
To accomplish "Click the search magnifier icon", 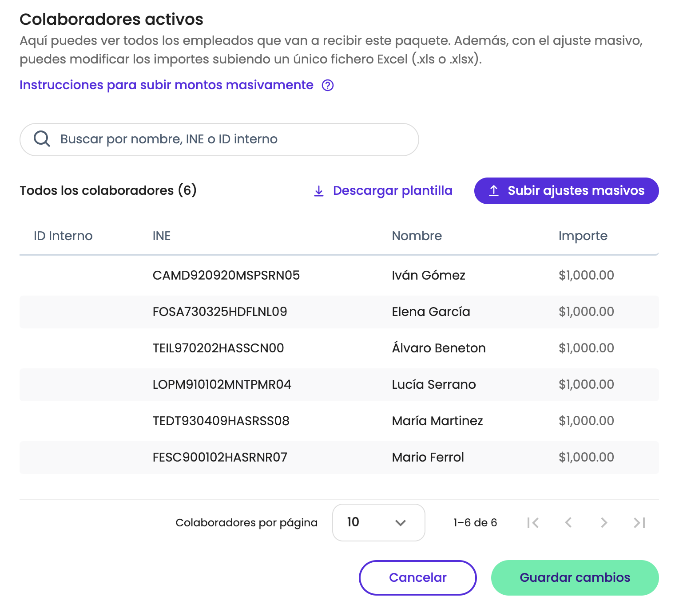I will pos(42,139).
